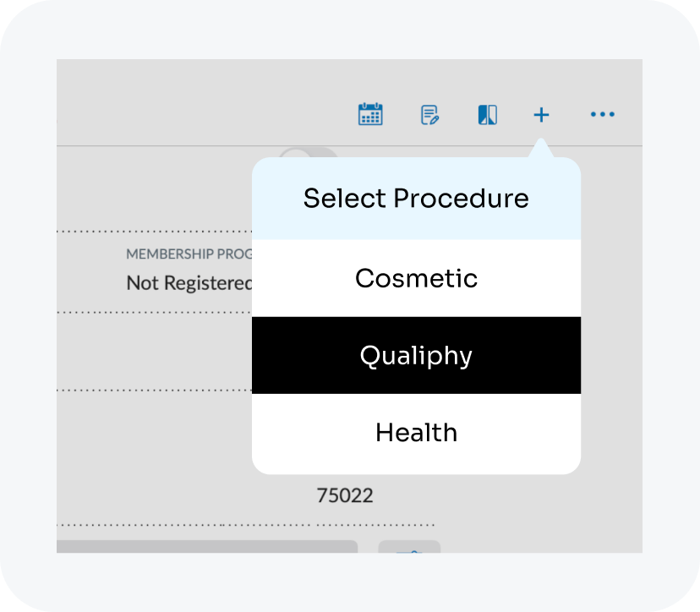Click the empty toolbar area left of calendar
The width and height of the screenshot is (700, 612).
[x=203, y=114]
